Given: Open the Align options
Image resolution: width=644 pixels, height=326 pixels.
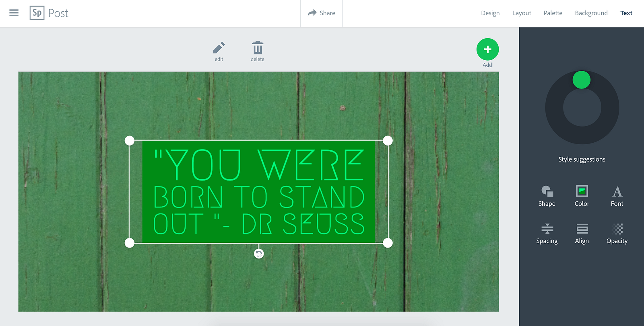Looking at the screenshot, I should (582, 234).
